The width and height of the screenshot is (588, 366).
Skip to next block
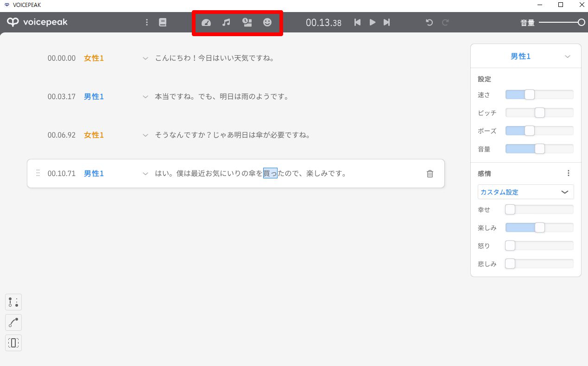click(x=386, y=22)
